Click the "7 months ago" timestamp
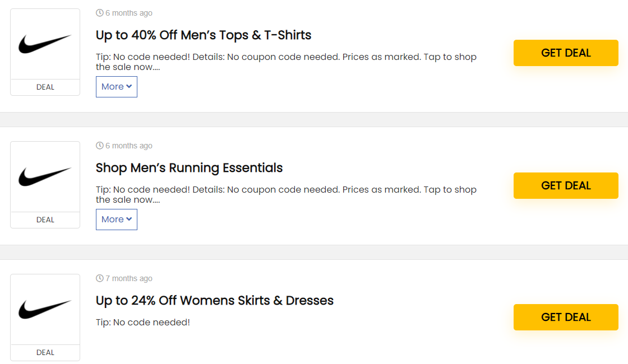The image size is (628, 364). 129,278
